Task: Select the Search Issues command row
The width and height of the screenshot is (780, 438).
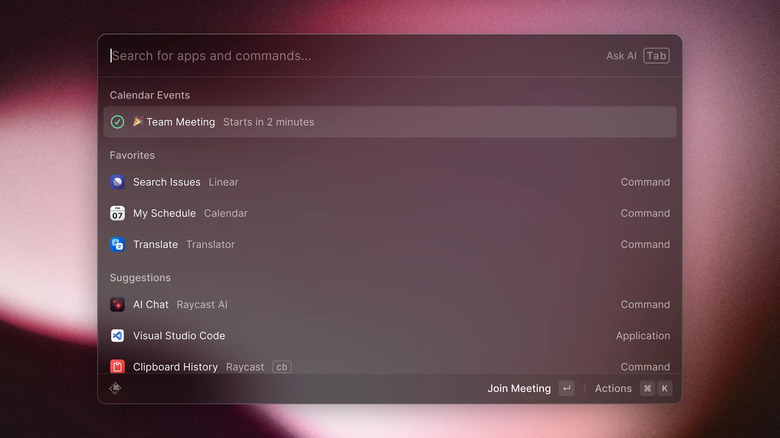Action: (390, 182)
